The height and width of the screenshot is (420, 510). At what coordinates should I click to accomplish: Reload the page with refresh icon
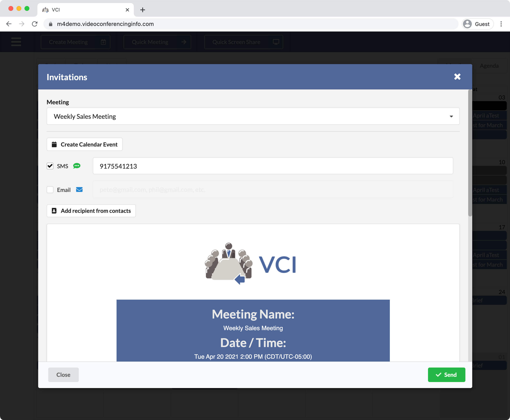pos(35,24)
